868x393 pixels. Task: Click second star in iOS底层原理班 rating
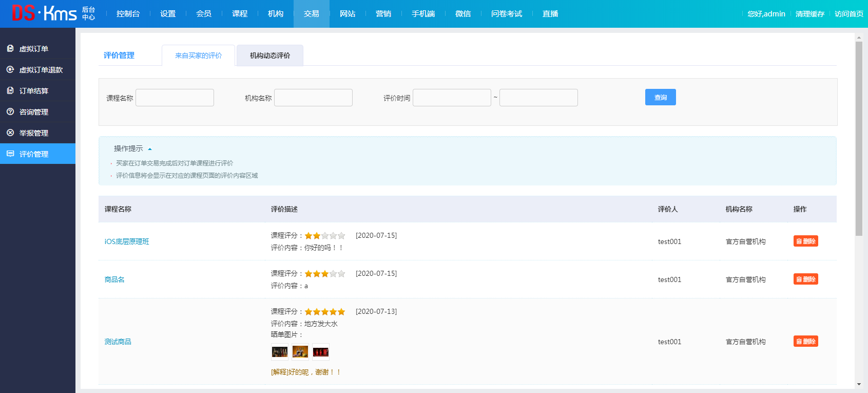click(317, 236)
